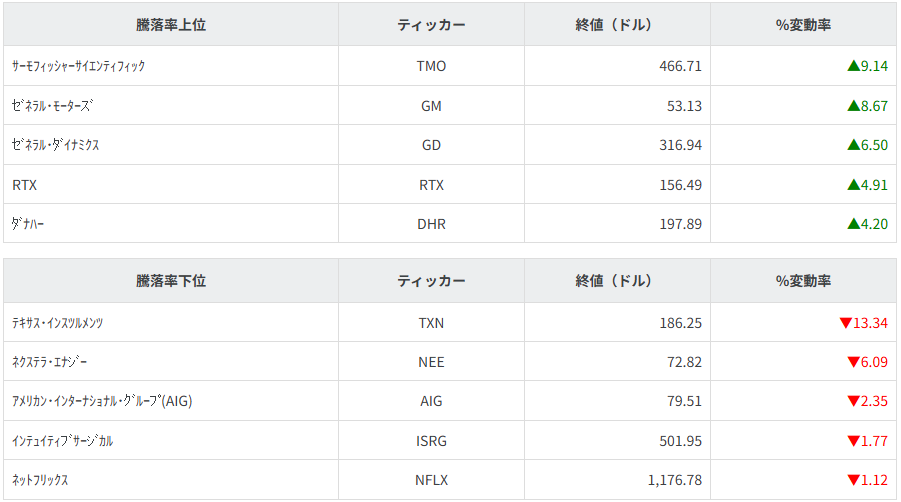Click the green up arrow beside 9.14

tap(853, 66)
